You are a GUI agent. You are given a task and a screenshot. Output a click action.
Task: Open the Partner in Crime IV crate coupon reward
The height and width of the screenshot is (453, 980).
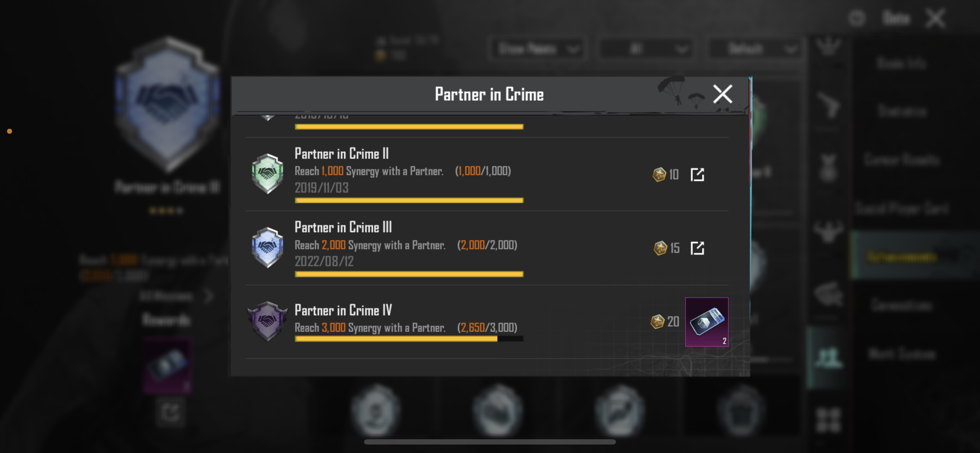click(707, 322)
